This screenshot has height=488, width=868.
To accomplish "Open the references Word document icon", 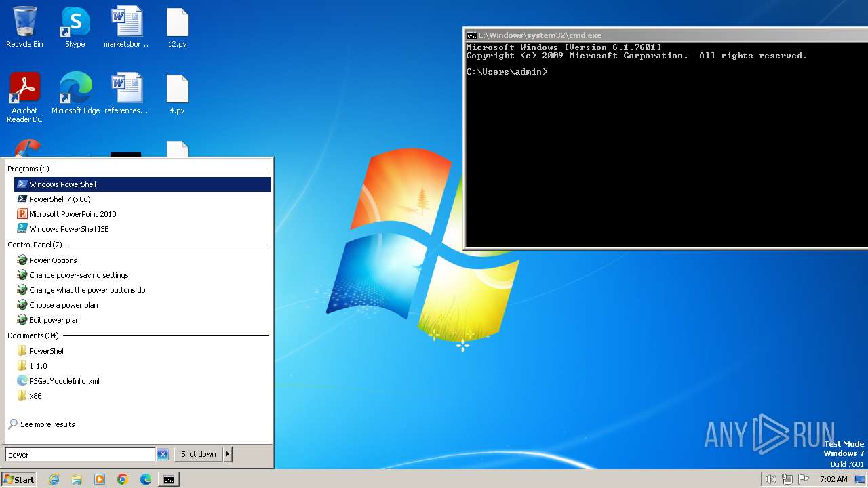I will coord(126,94).
